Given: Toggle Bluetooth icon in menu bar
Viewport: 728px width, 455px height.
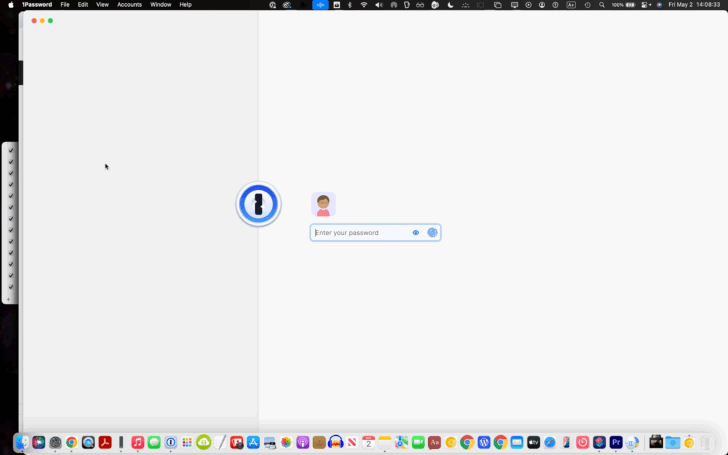Looking at the screenshot, I should click(x=350, y=5).
